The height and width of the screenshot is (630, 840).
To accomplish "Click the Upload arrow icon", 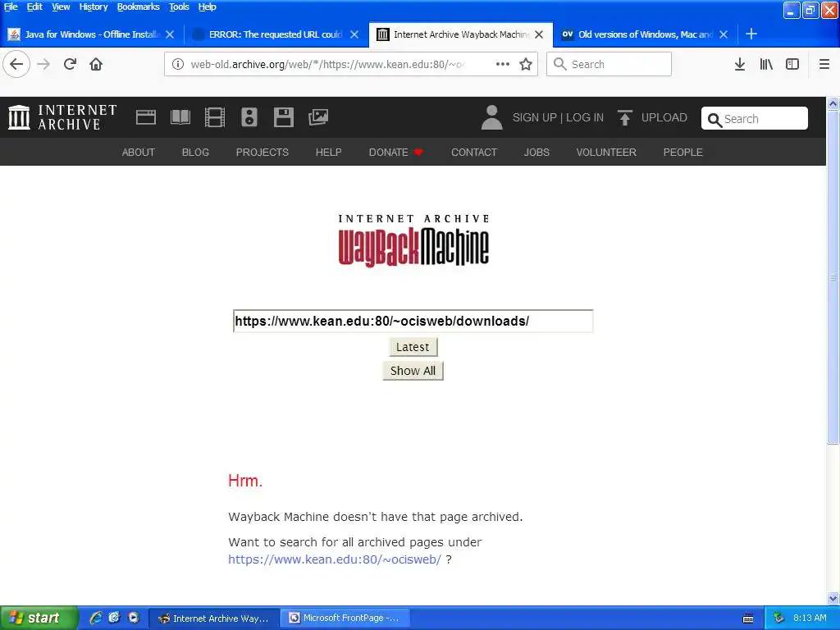I will 624,117.
